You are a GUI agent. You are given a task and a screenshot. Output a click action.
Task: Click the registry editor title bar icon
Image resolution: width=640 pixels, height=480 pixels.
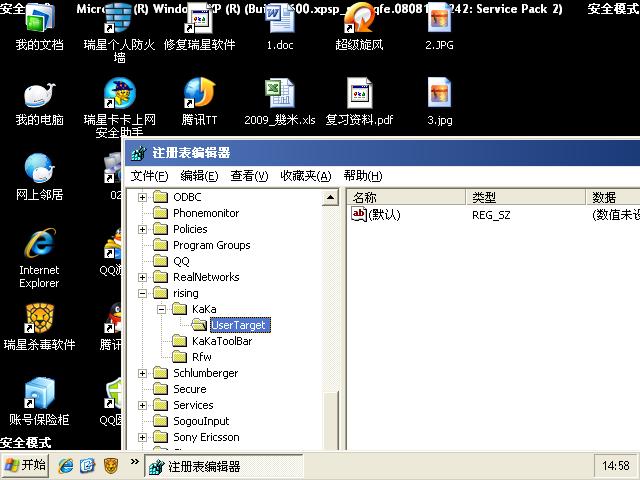coord(139,153)
